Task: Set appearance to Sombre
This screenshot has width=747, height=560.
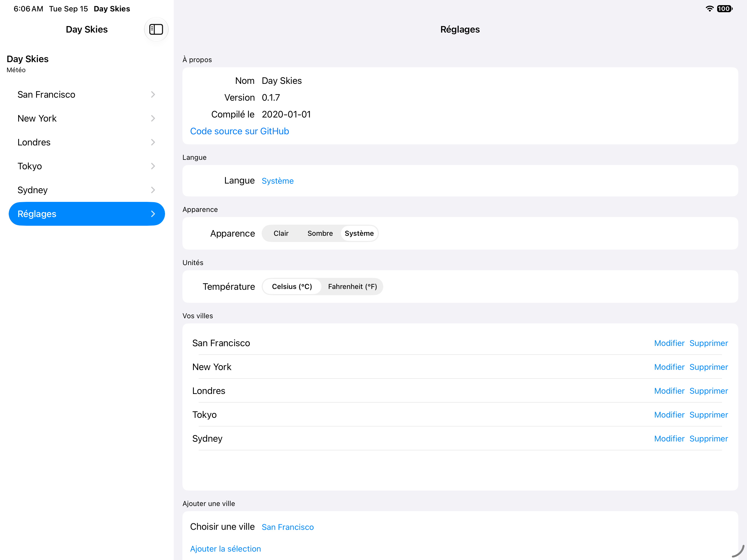Action: [320, 233]
